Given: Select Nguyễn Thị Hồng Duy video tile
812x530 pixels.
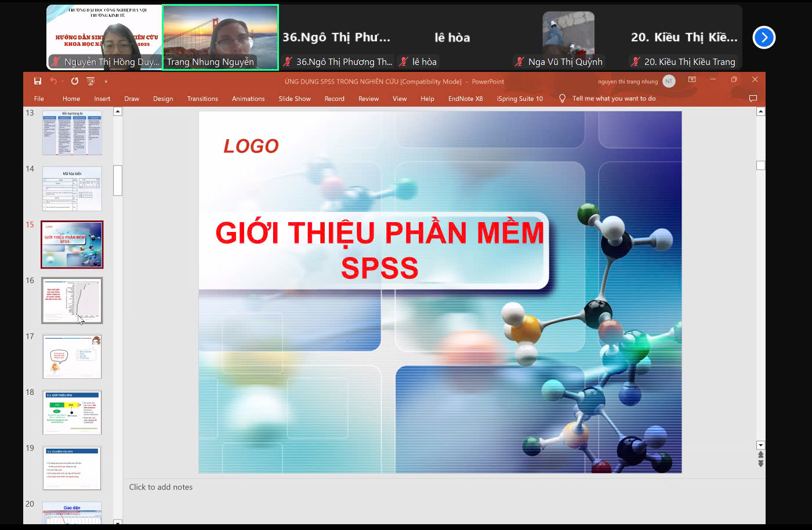Looking at the screenshot, I should tap(104, 37).
